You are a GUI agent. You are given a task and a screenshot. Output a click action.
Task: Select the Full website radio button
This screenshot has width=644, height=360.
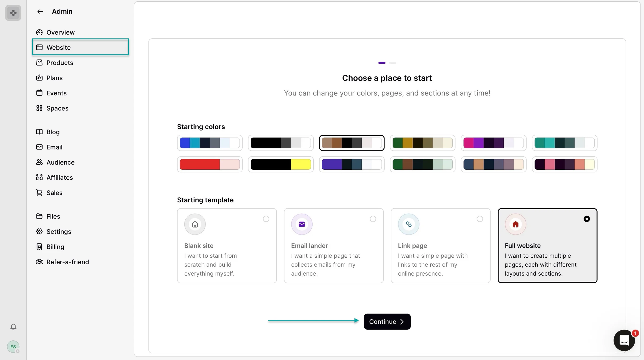[587, 219]
